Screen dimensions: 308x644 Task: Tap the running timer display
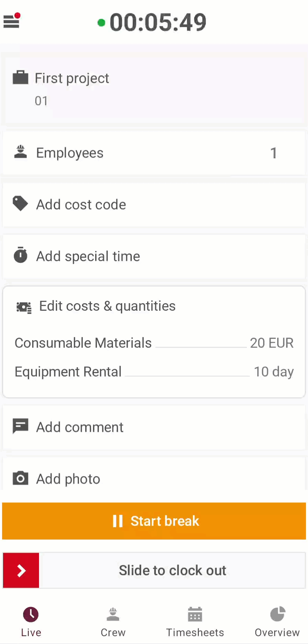point(157,23)
